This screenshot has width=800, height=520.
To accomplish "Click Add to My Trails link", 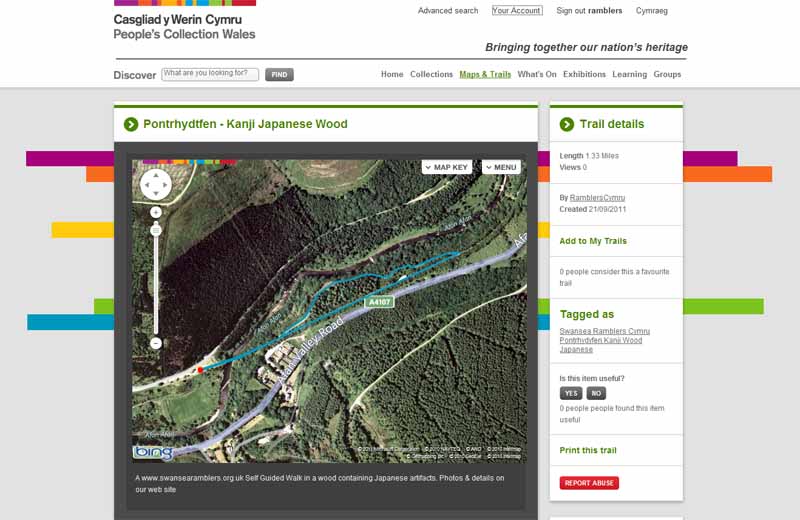I will click(593, 241).
